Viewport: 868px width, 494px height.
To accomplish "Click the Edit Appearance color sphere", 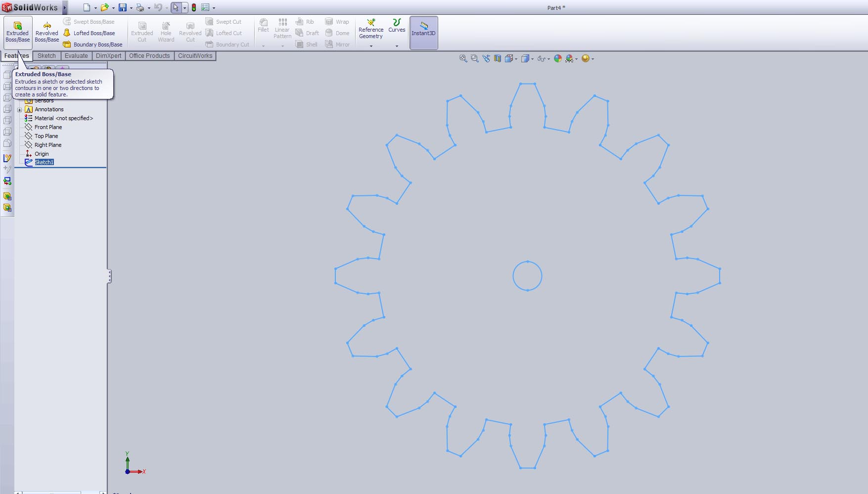I will [x=558, y=58].
